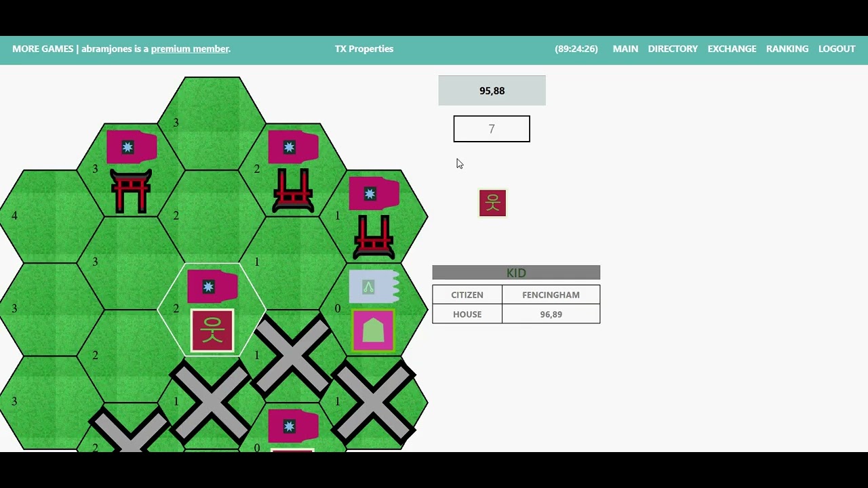
Task: Select the far-left hex numbered 4
Action: 51,216
